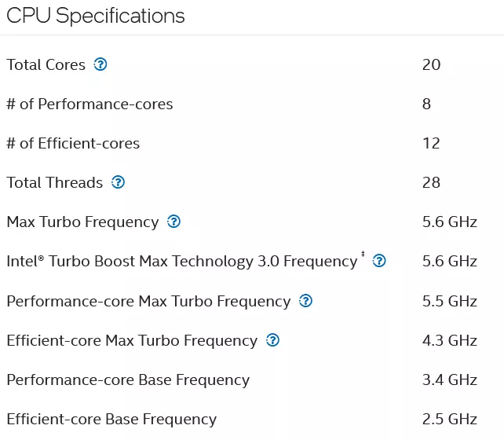
Task: Select the Performance-core Base Frequency label
Action: tap(128, 380)
